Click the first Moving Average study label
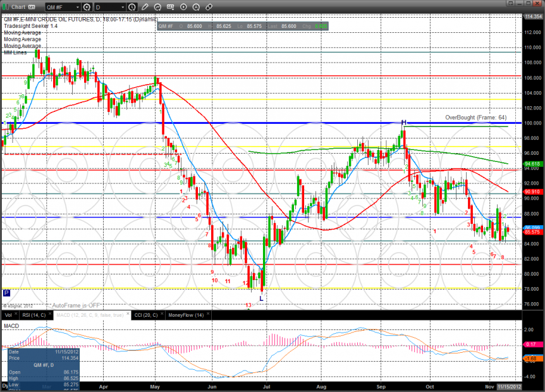Screen dimensions: 545x392 (22, 33)
